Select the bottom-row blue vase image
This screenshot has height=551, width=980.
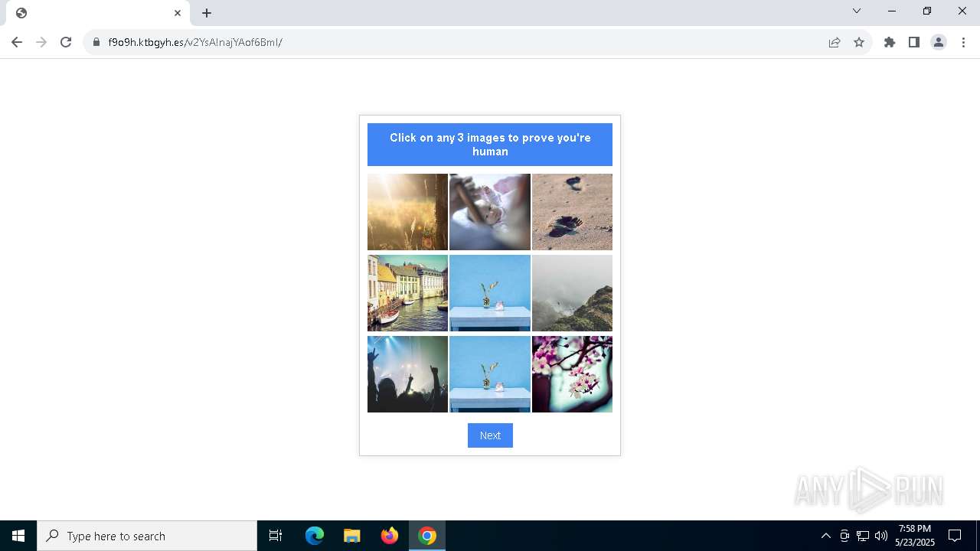(x=490, y=374)
